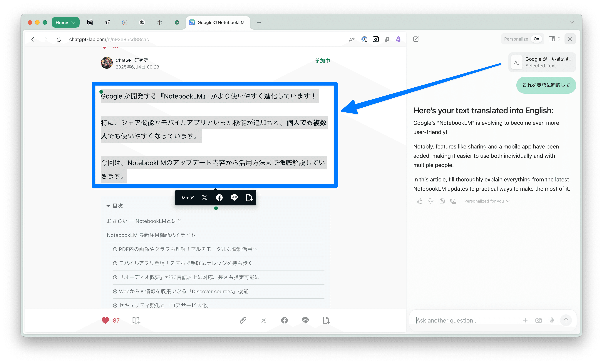This screenshot has height=364, width=603.
Task: Click the copy link icon in bottom bar
Action: pos(243,320)
